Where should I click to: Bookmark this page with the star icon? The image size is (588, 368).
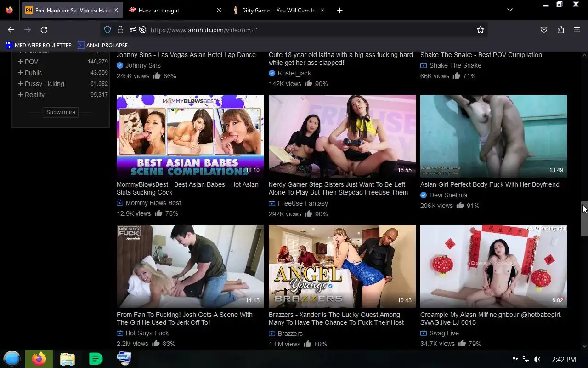click(x=481, y=29)
